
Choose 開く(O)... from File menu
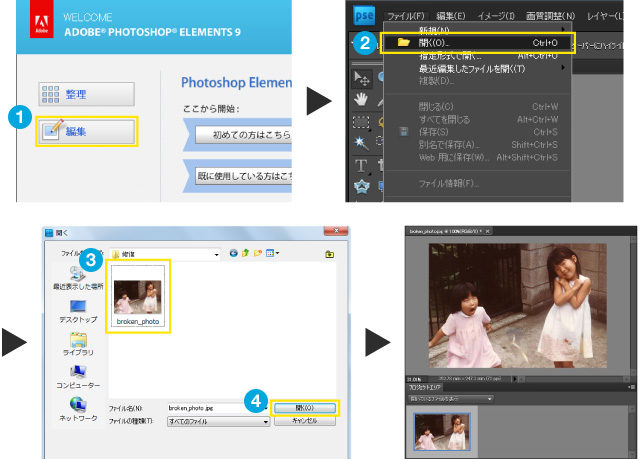(478, 43)
